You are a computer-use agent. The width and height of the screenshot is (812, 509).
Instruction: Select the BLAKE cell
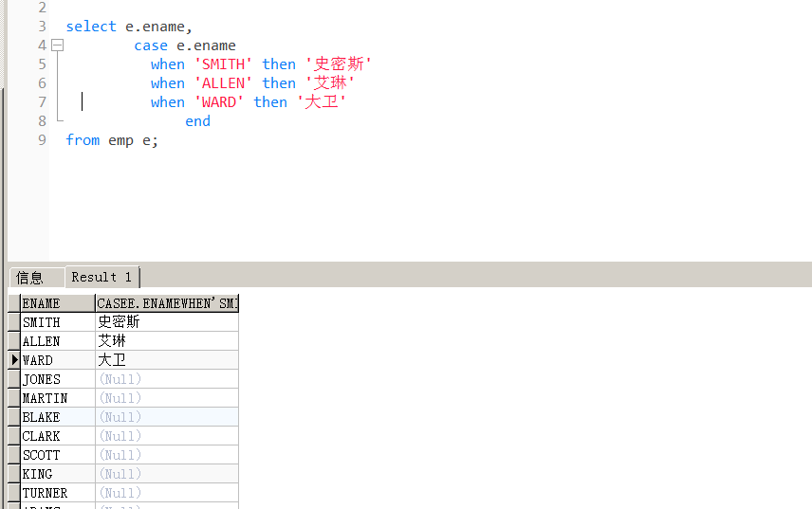click(x=58, y=417)
